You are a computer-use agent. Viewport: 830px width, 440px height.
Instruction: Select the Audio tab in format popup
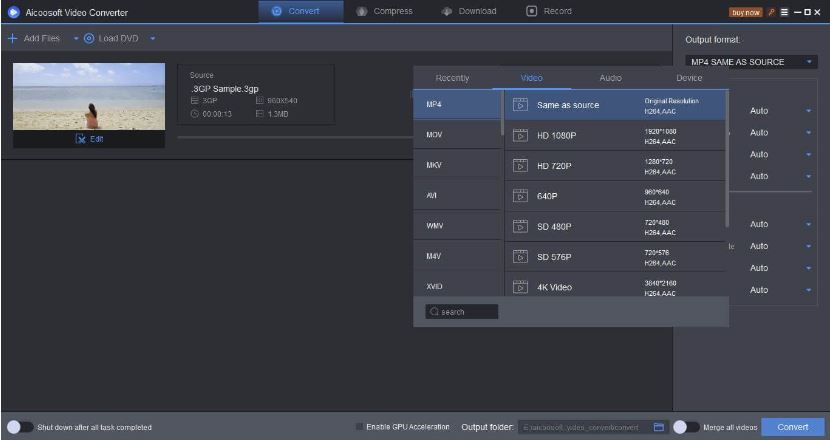pyautogui.click(x=610, y=78)
